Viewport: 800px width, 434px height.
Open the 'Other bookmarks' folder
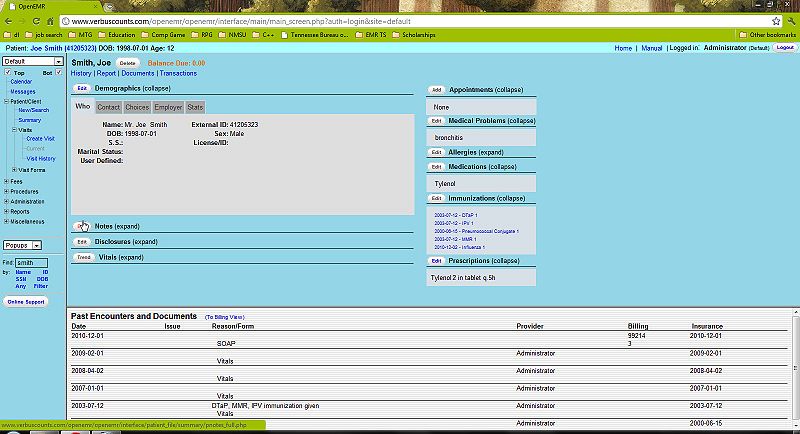768,35
